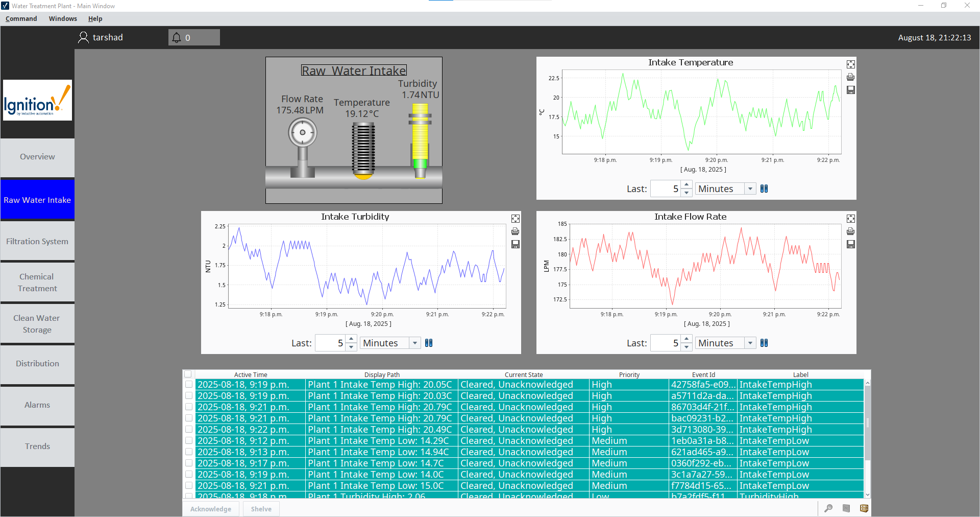The height and width of the screenshot is (517, 980).
Task: Navigate to Clean Water Storage
Action: click(x=37, y=324)
